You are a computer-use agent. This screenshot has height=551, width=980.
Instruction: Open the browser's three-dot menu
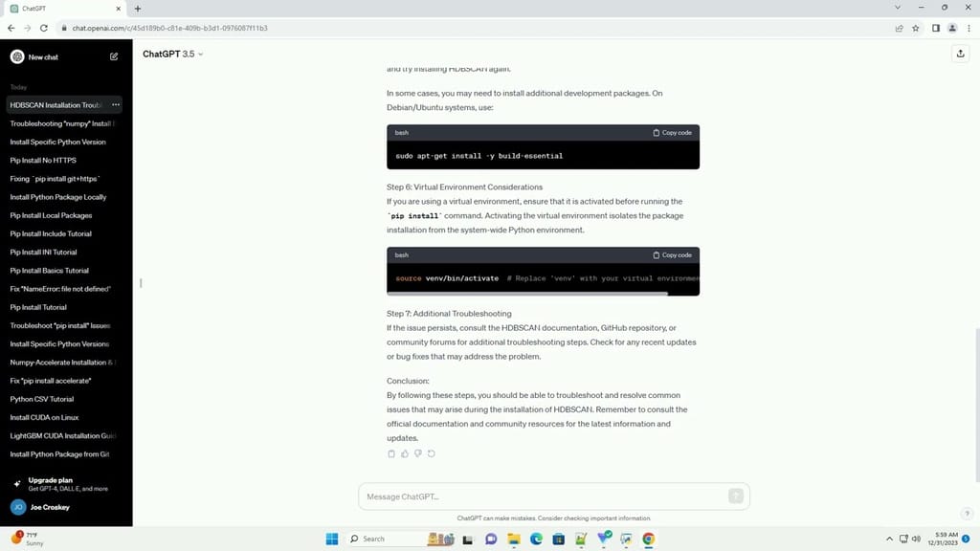click(x=968, y=28)
